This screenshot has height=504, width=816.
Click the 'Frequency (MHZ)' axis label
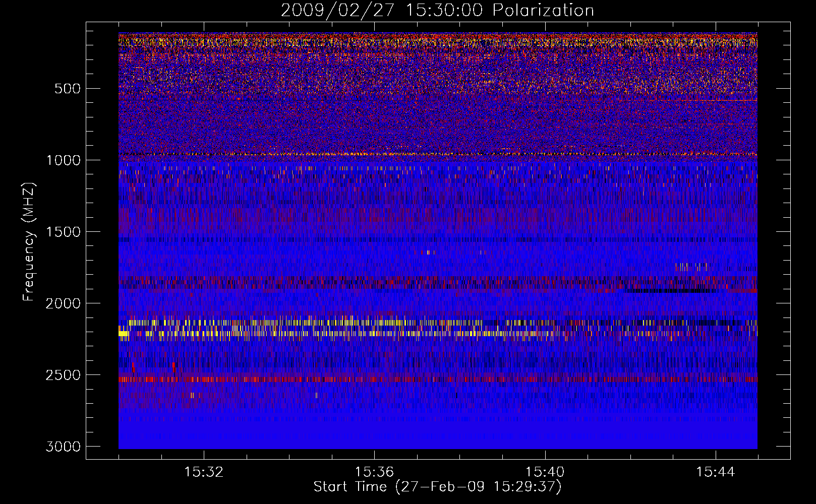pos(29,242)
